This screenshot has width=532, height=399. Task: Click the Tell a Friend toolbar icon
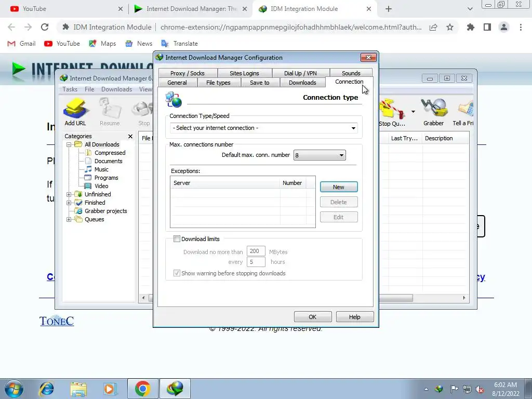(x=463, y=112)
